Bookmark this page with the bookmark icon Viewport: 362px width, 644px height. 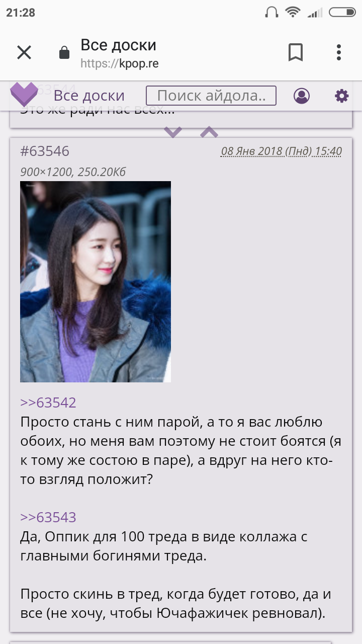pyautogui.click(x=296, y=52)
